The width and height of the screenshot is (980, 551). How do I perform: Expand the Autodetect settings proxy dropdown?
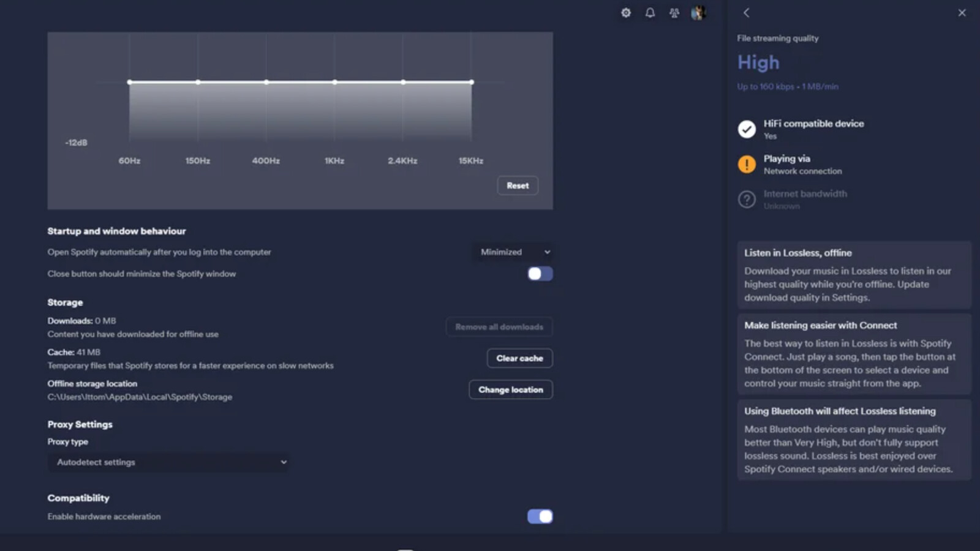coord(168,462)
